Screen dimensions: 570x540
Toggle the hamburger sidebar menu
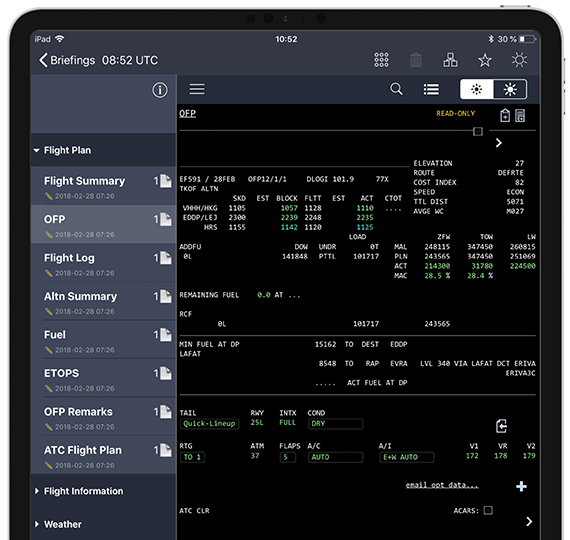pos(197,89)
